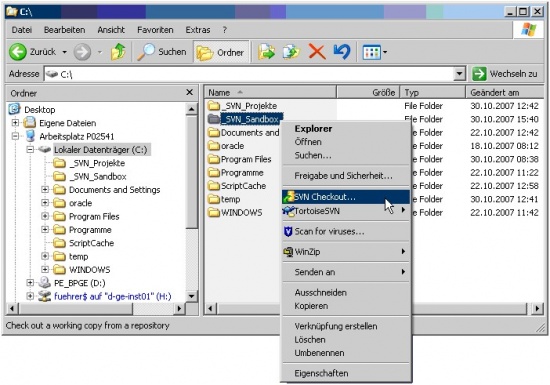Image resolution: width=550 pixels, height=385 pixels.
Task: Toggle the Ordner folder pane button
Action: (221, 53)
